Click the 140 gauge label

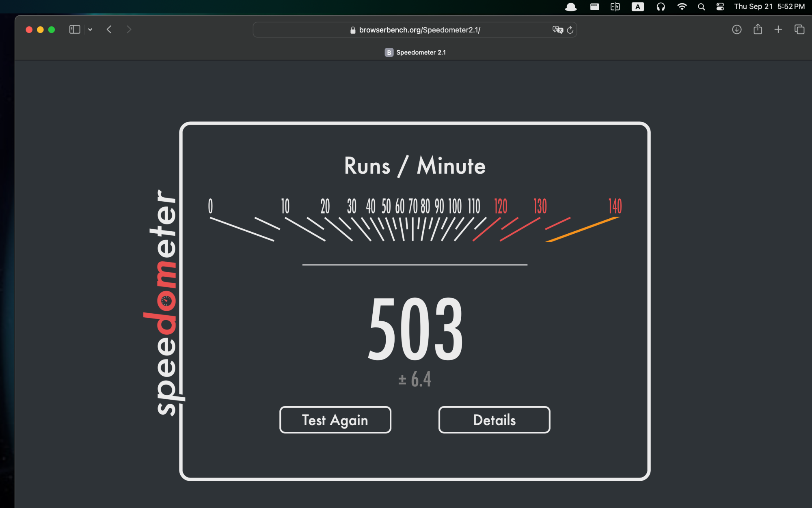[615, 206]
